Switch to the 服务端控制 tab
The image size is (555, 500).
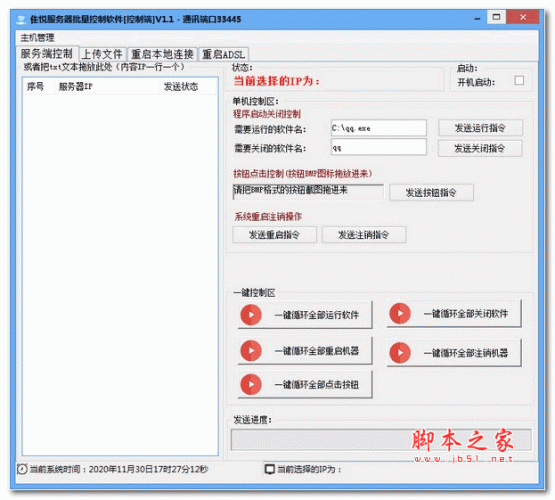pyautogui.click(x=47, y=53)
